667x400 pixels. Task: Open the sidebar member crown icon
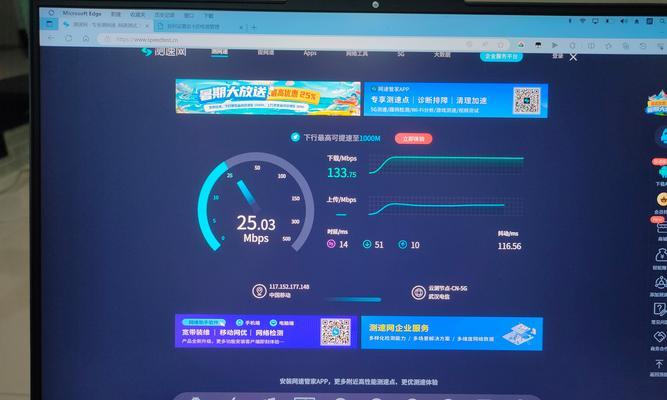pos(662,199)
